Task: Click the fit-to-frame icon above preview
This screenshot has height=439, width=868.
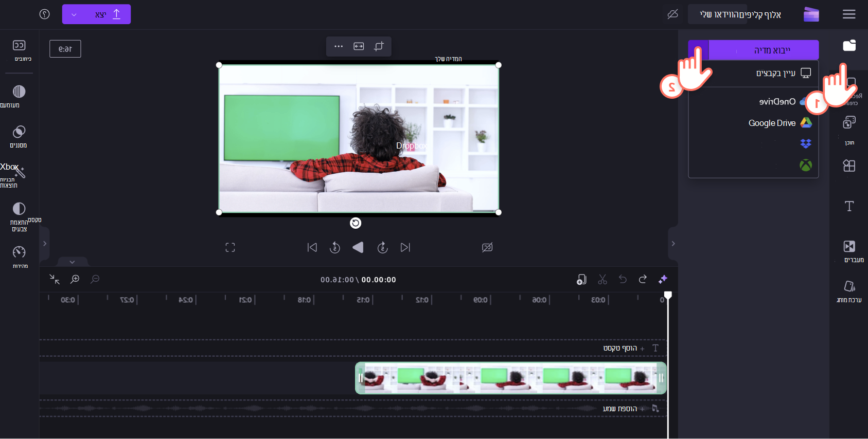Action: (359, 46)
